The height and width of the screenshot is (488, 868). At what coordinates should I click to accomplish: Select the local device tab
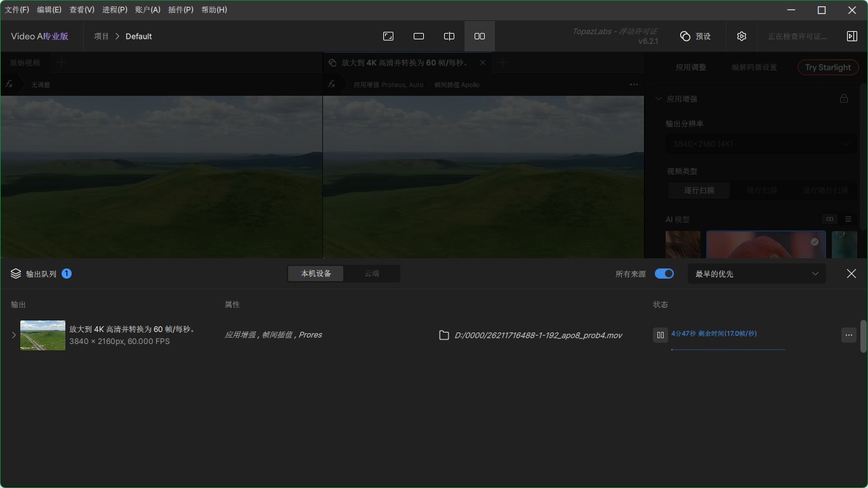[315, 274]
